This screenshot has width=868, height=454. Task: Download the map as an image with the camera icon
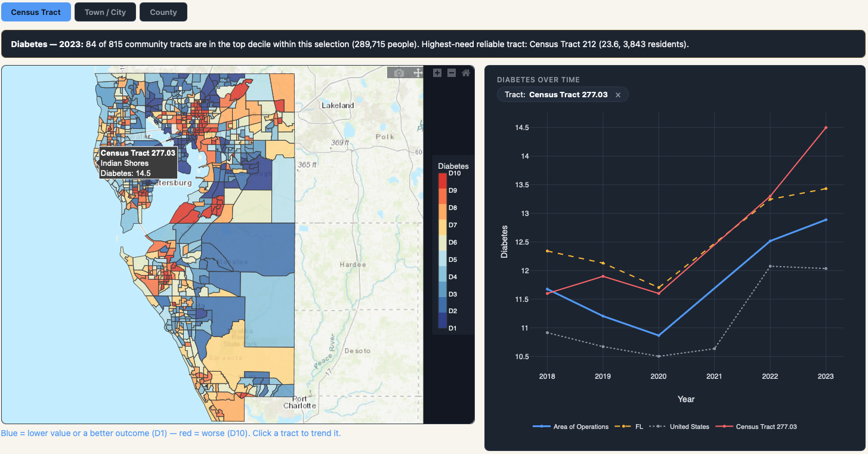[x=399, y=73]
